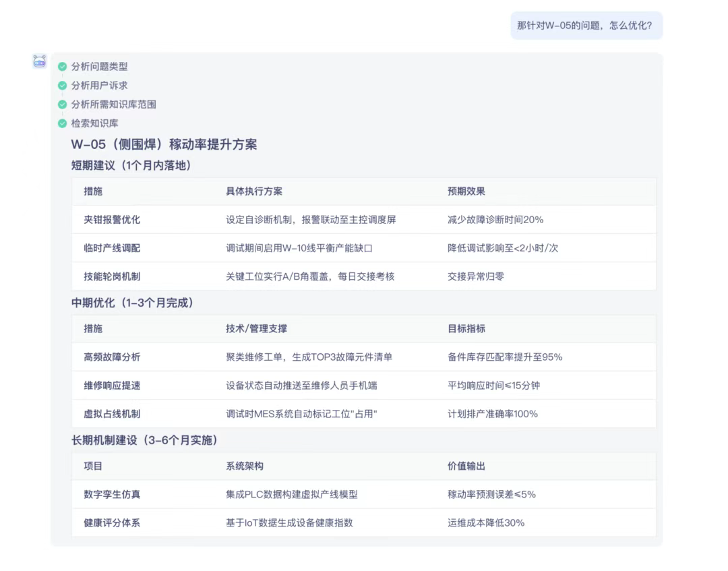Click green check beside 分析问题类型
Viewport: 728px width, 571px height.
(x=62, y=67)
